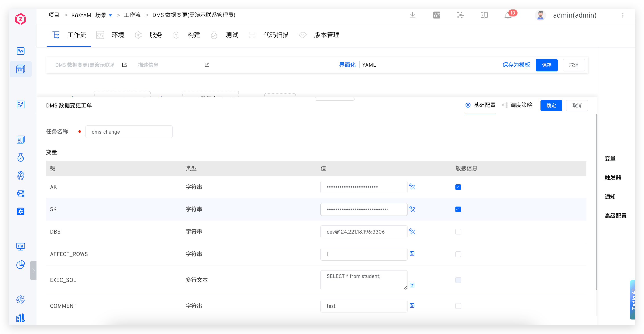Click the pin icon beside AK value

pos(412,187)
